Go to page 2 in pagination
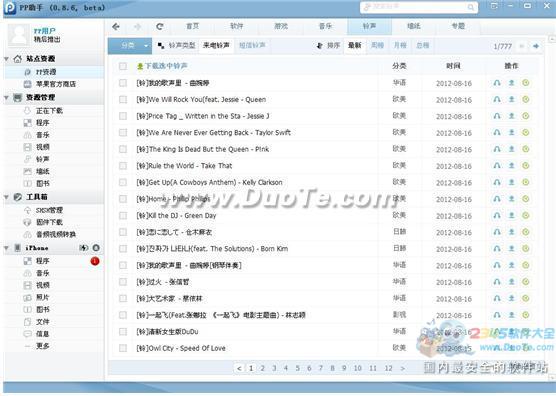This screenshot has height=396, width=556. (263, 368)
